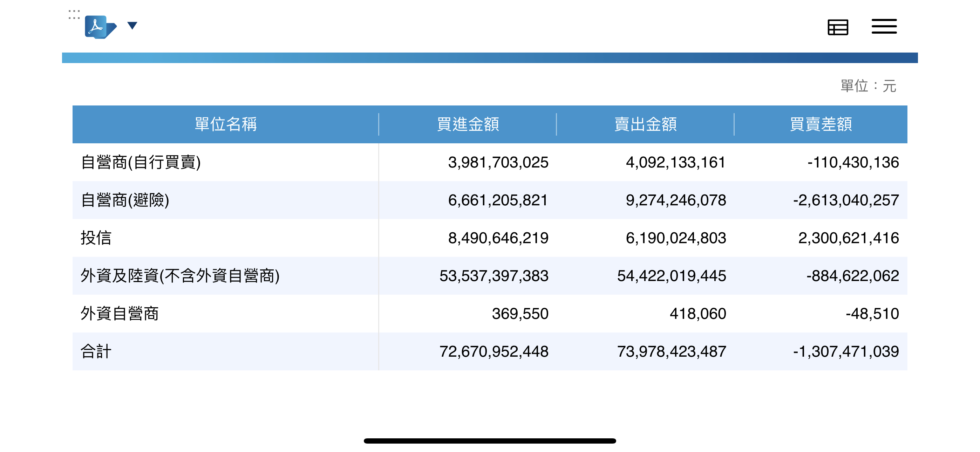Select value 3,981,703,025
980x452 pixels.
point(498,163)
